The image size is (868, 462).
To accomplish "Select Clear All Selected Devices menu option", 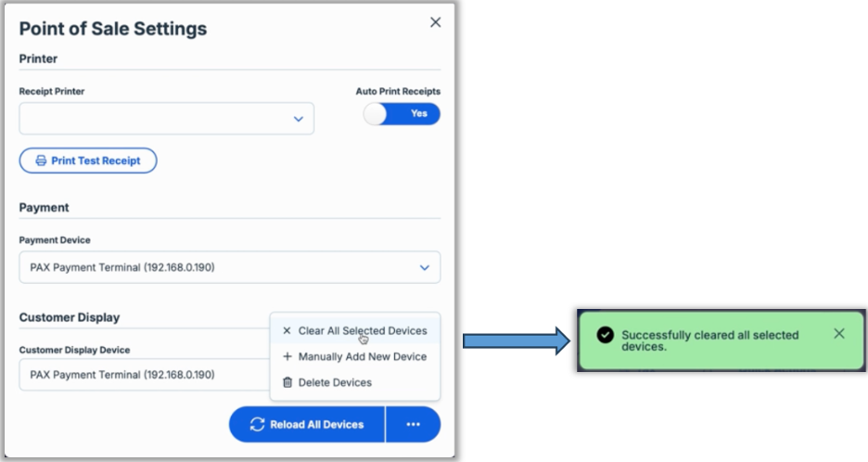I will (362, 330).
